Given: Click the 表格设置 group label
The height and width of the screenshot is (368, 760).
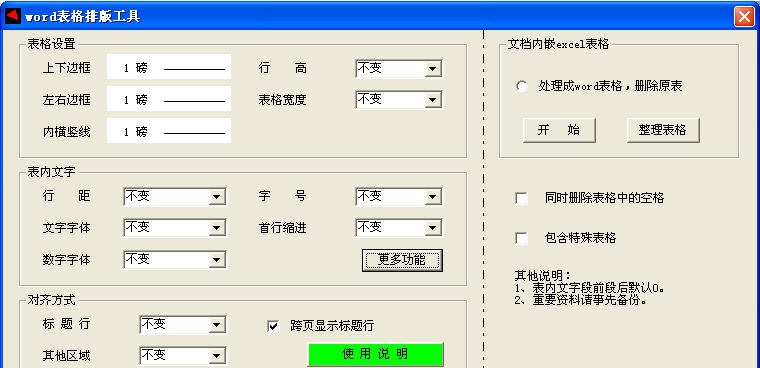Looking at the screenshot, I should [51, 44].
